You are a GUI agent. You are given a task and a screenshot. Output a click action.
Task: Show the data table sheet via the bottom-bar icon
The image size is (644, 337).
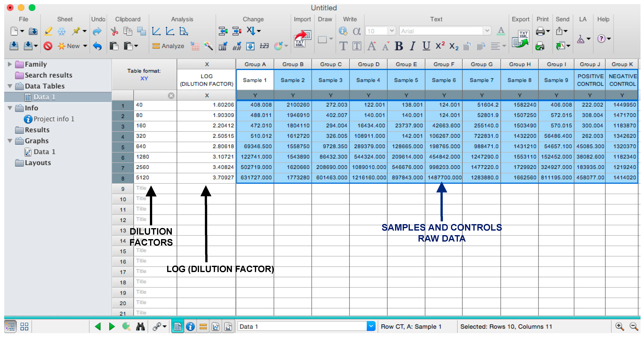point(178,326)
